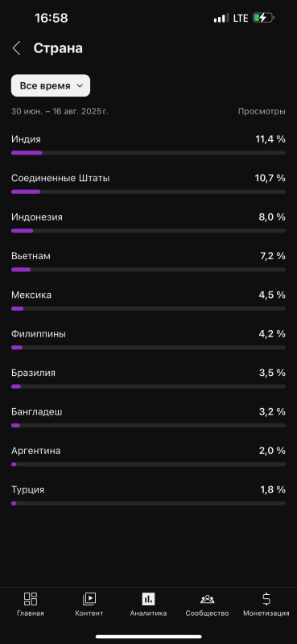Image resolution: width=297 pixels, height=644 pixels.
Task: Tap the Бразилия views progress bar
Action: tap(148, 386)
